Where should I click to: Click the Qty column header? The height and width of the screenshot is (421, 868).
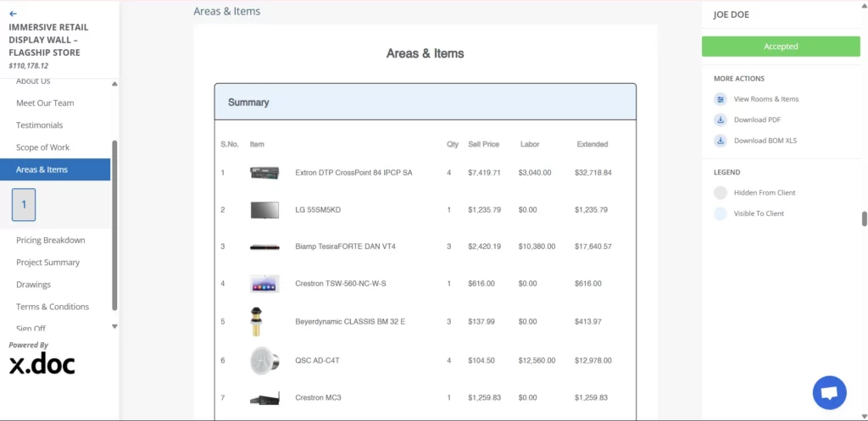click(453, 144)
